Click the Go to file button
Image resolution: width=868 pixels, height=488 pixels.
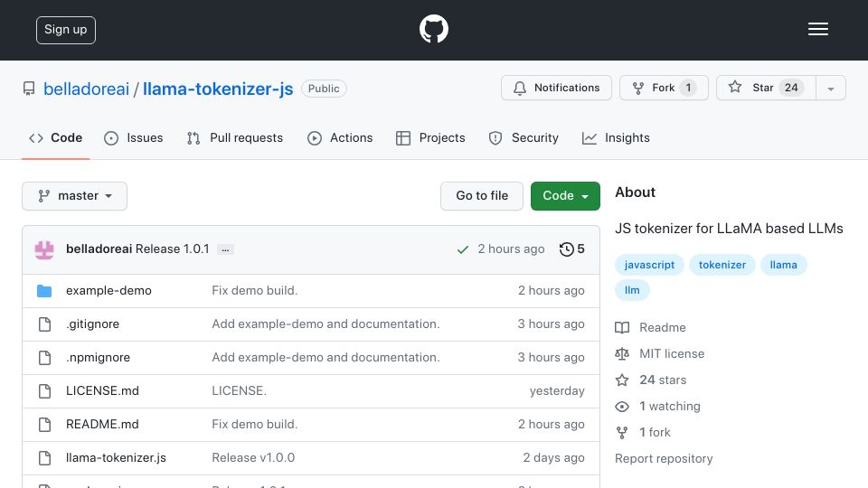(482, 196)
